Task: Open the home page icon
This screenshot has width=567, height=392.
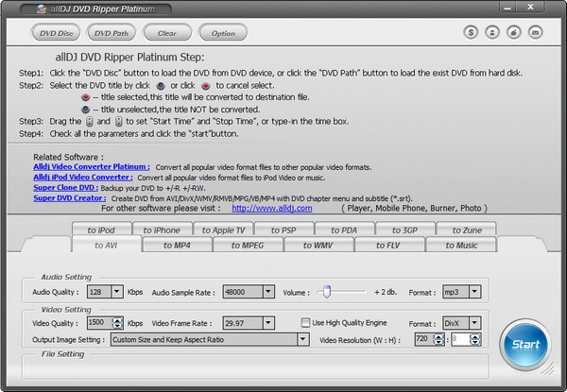Action: click(x=515, y=32)
